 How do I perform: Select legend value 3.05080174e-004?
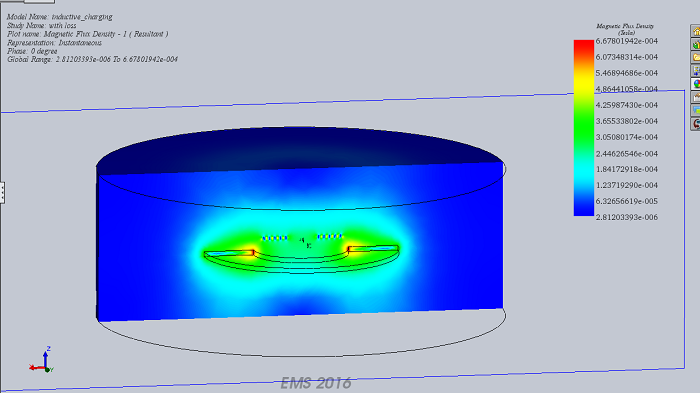(626, 137)
